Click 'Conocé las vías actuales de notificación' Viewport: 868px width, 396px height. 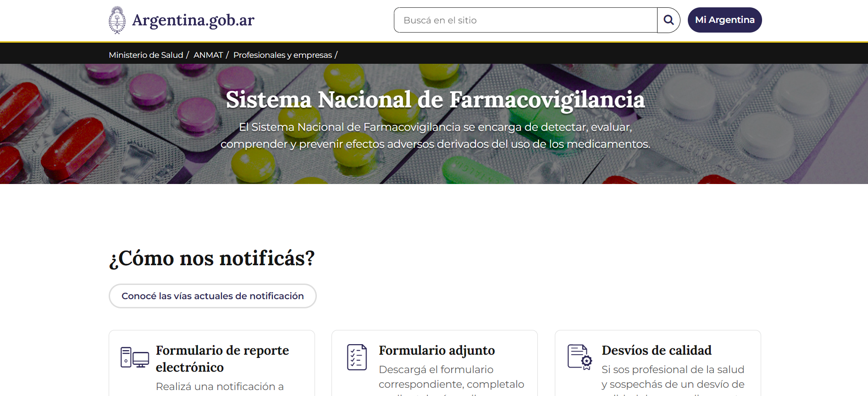(212, 296)
